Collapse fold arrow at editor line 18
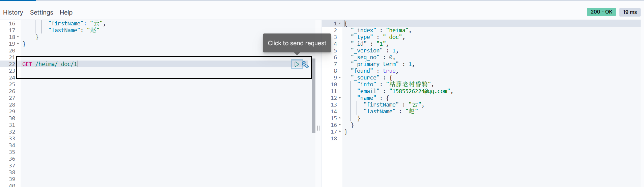Screen dimensions: 644x187 (18, 37)
